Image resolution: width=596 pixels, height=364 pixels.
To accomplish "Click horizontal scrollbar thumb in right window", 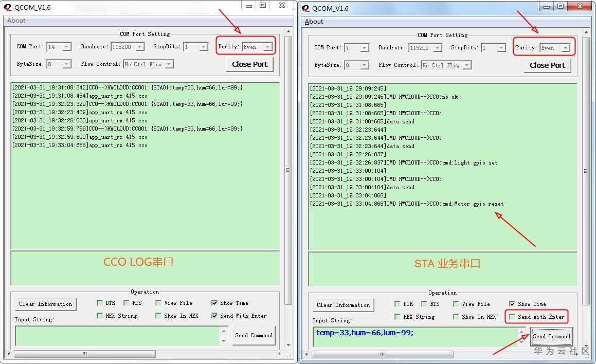I will (x=383, y=355).
